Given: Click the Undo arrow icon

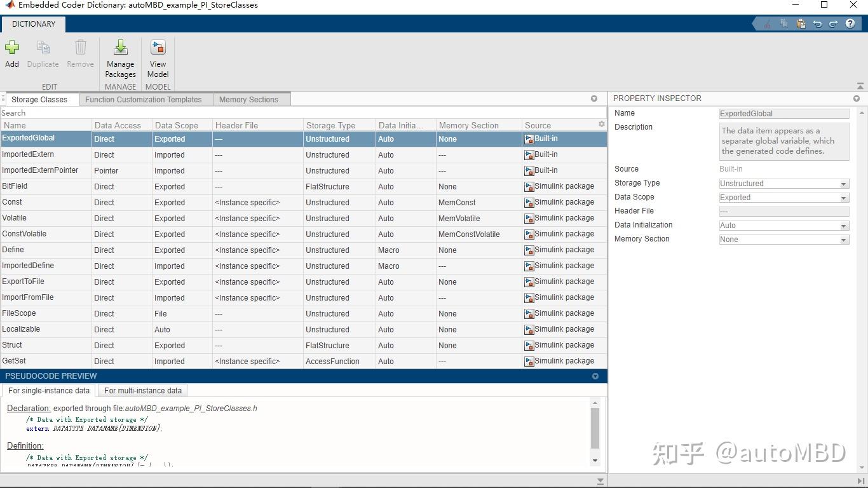Looking at the screenshot, I should pos(817,23).
